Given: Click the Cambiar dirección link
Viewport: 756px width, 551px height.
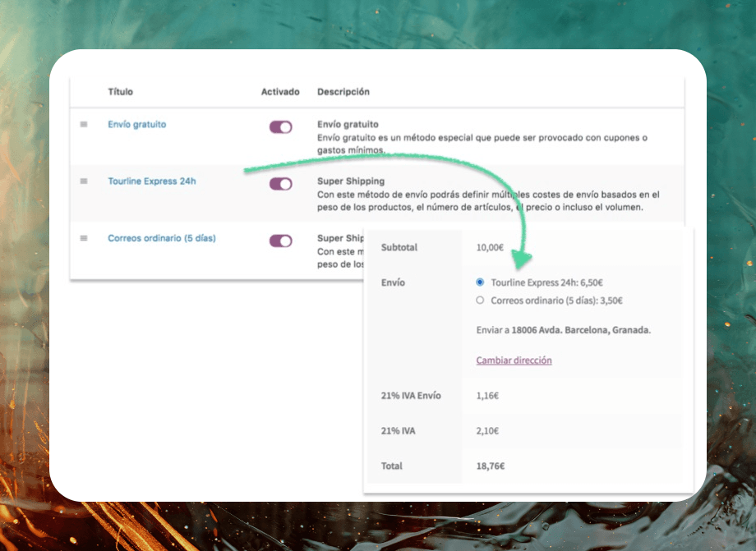Looking at the screenshot, I should click(x=514, y=360).
